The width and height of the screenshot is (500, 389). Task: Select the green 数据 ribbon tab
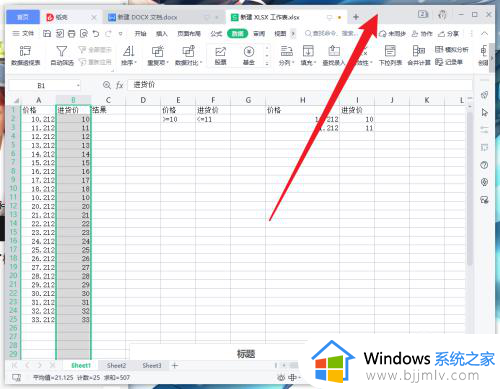(238, 33)
